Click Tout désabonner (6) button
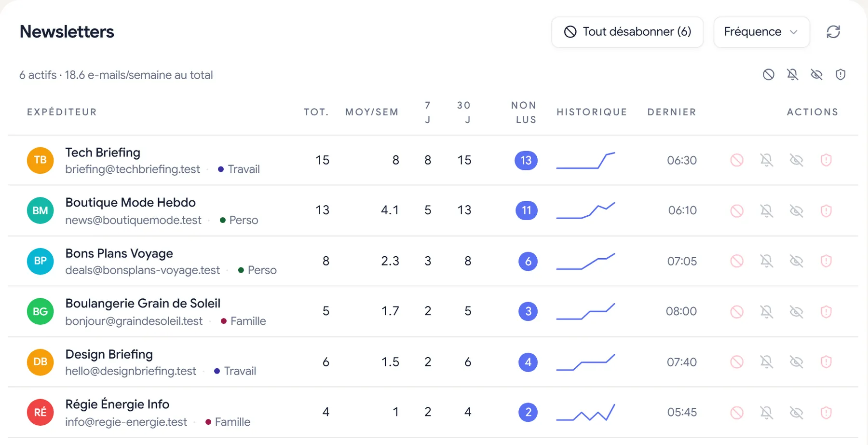868x445 pixels. (x=627, y=32)
